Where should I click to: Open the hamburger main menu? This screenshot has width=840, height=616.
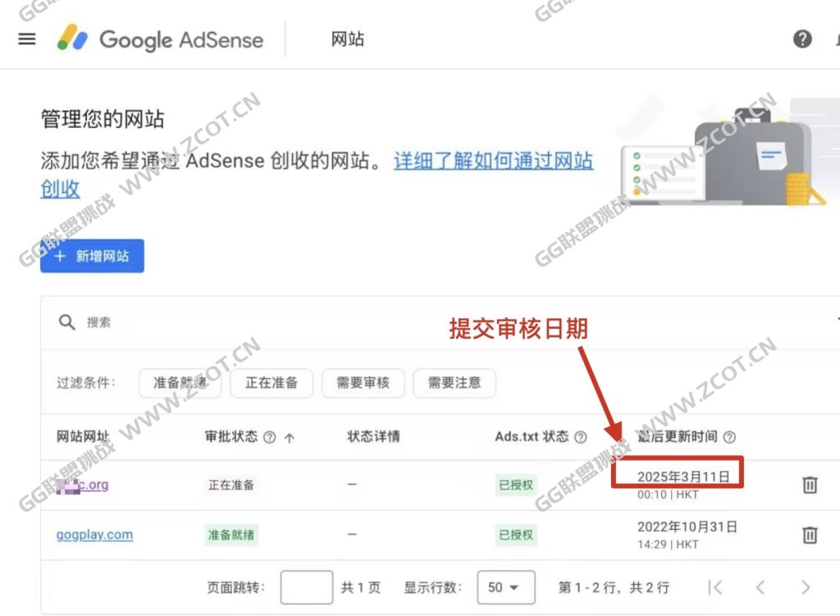tap(27, 39)
